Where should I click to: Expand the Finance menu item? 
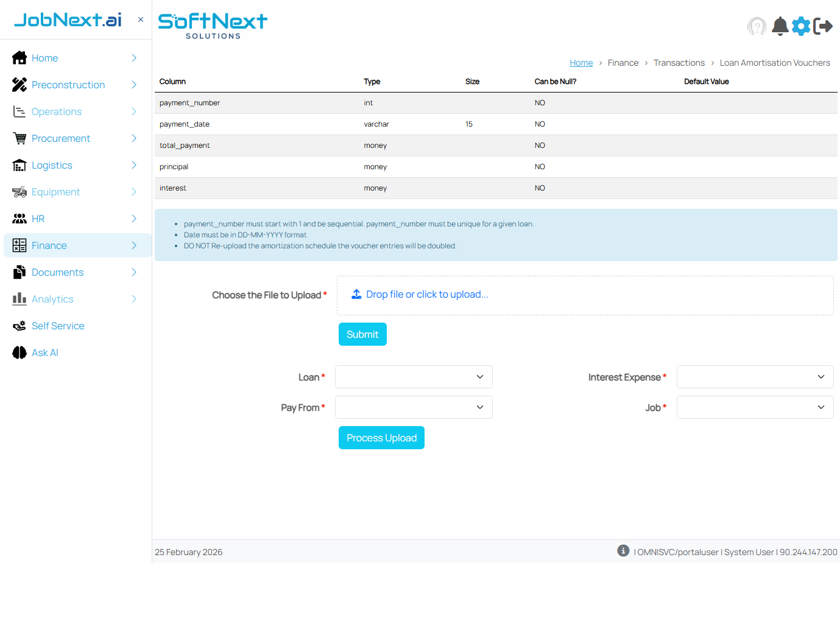[50, 245]
